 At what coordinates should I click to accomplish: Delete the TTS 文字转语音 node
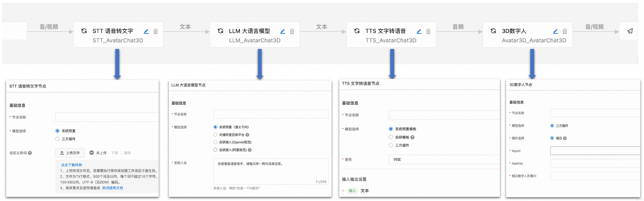pos(428,31)
